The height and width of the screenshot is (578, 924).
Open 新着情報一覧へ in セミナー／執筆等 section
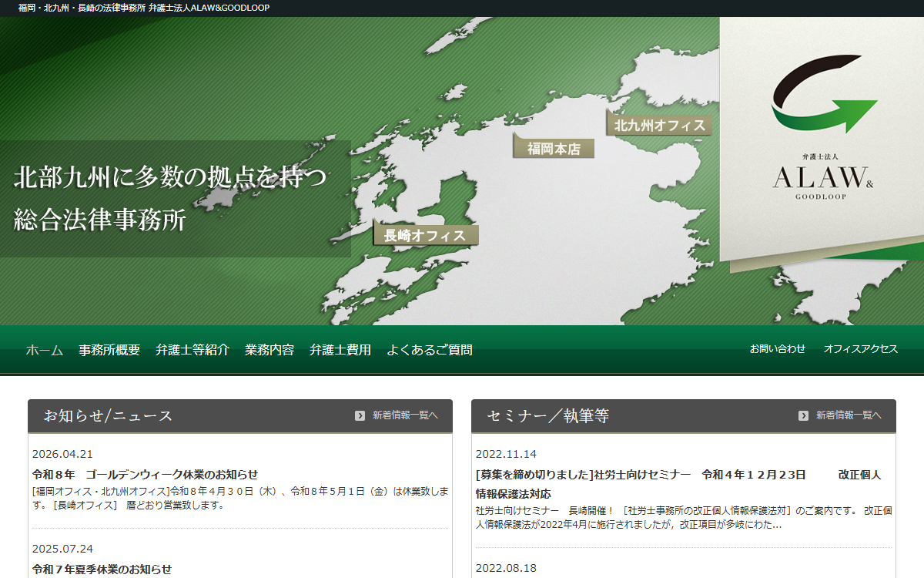point(849,415)
